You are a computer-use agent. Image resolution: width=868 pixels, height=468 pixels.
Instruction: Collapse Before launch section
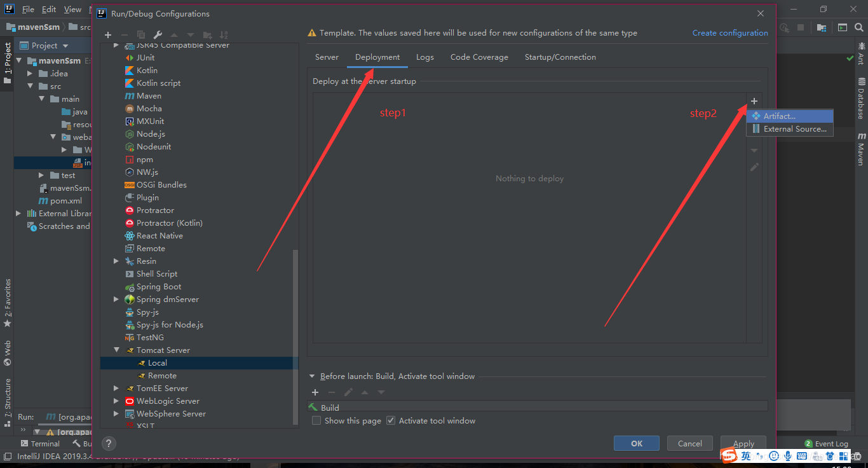pyautogui.click(x=312, y=376)
